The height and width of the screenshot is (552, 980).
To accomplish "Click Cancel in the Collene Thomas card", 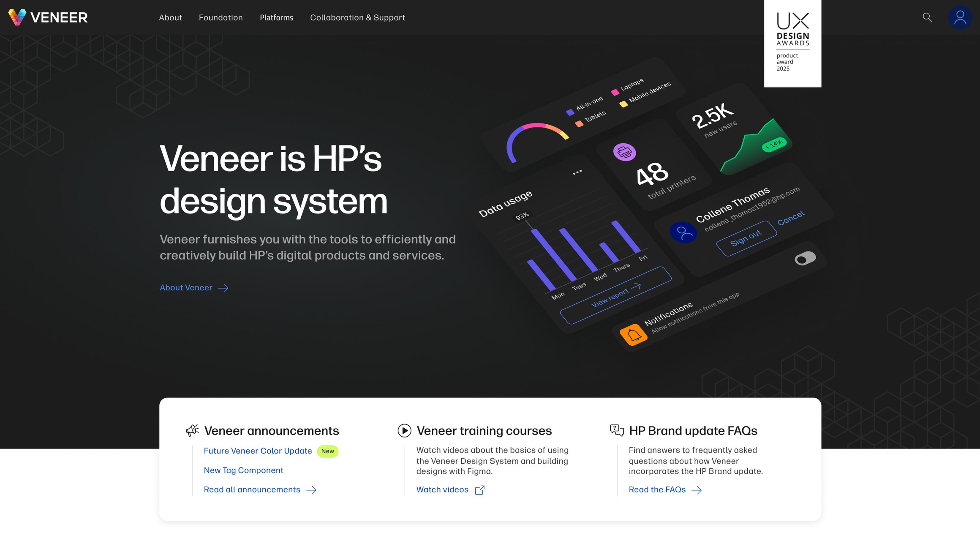I will [x=791, y=218].
